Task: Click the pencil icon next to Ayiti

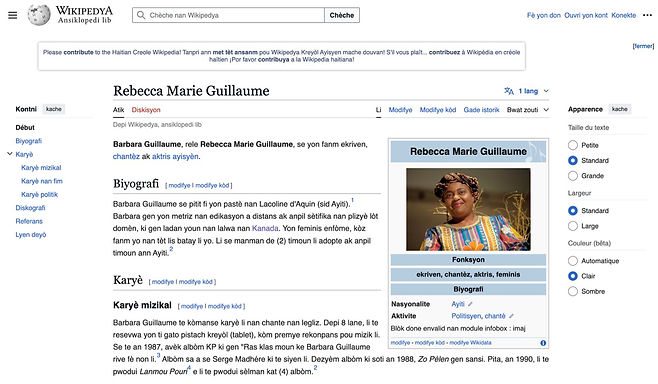Action: point(470,304)
